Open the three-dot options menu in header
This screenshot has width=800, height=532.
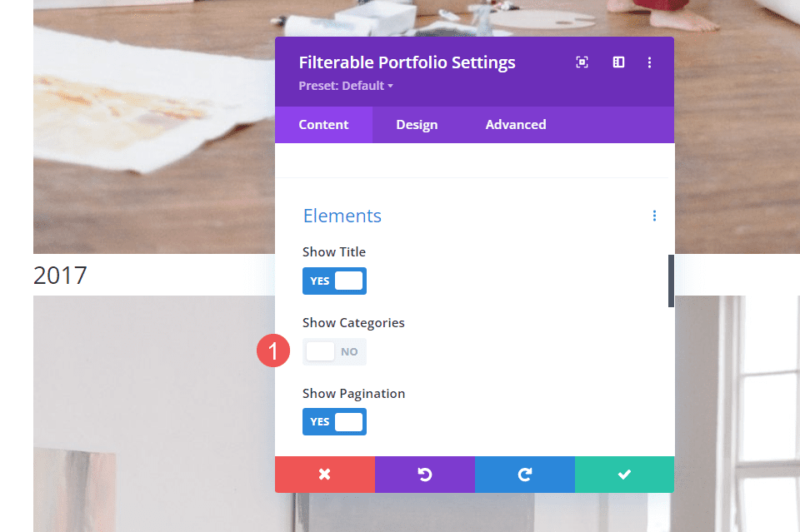click(650, 62)
